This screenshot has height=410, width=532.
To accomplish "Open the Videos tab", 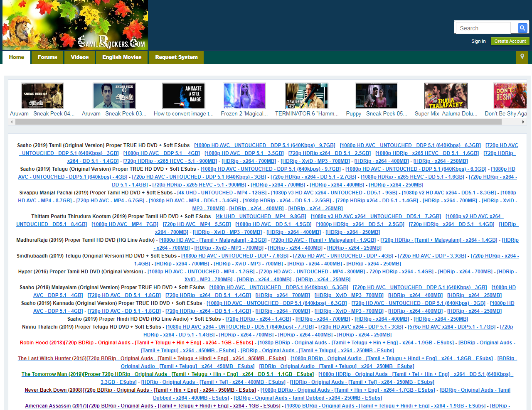I will (x=80, y=57).
